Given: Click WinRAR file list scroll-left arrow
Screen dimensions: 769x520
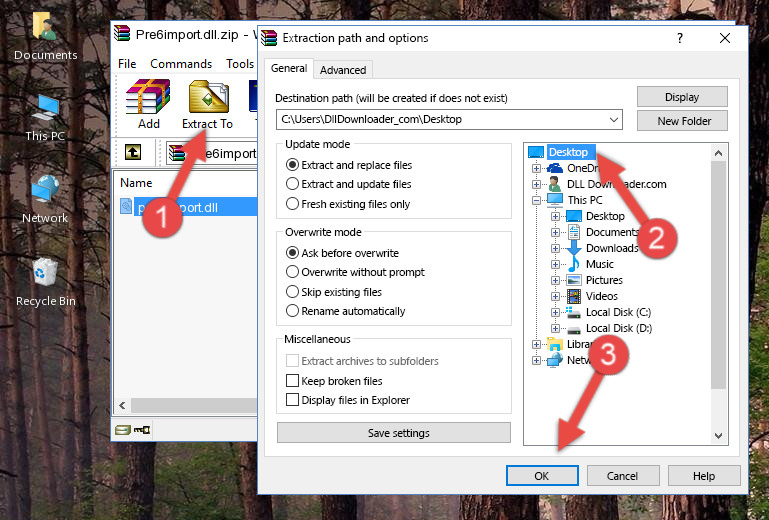Looking at the screenshot, I should pos(123,405).
